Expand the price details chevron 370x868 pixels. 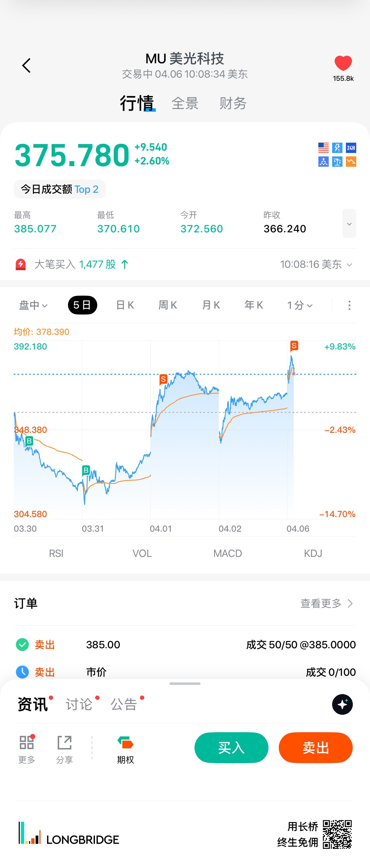coord(349,224)
